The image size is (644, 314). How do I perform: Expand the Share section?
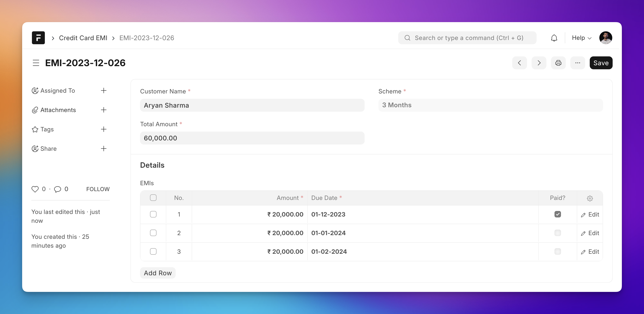(x=104, y=148)
